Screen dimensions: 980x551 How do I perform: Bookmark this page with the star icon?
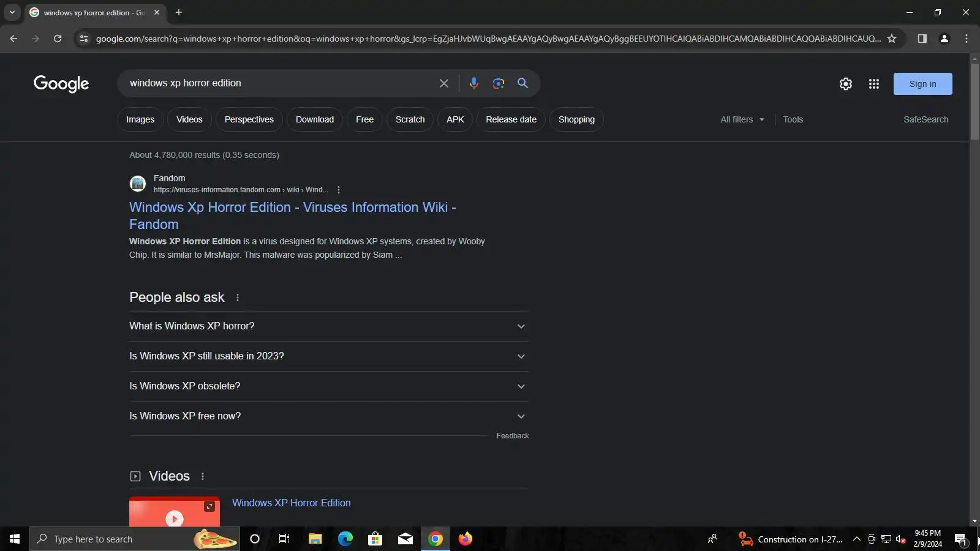tap(892, 39)
